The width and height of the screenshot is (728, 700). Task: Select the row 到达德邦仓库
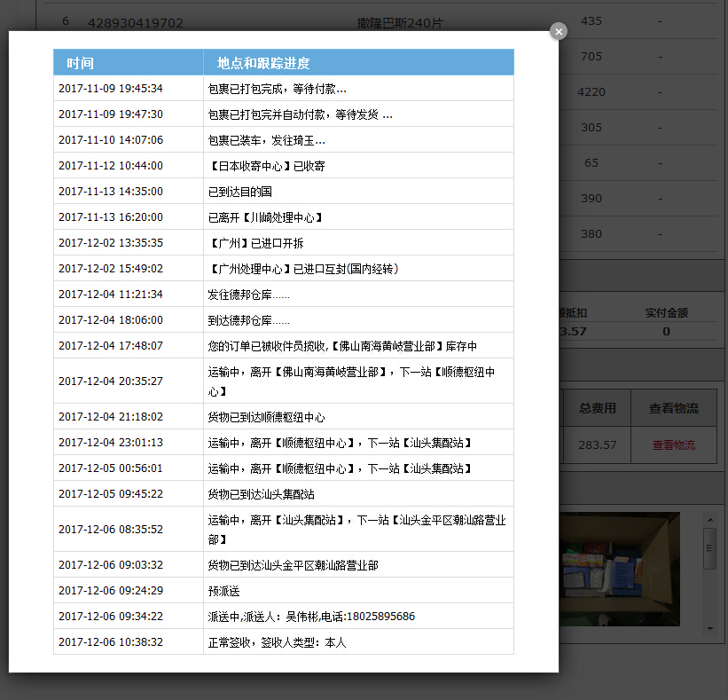pos(358,319)
